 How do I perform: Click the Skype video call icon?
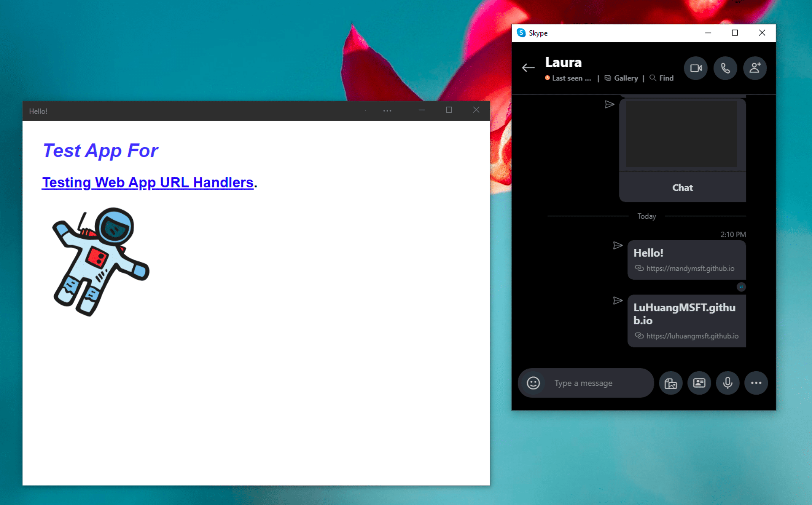click(697, 68)
